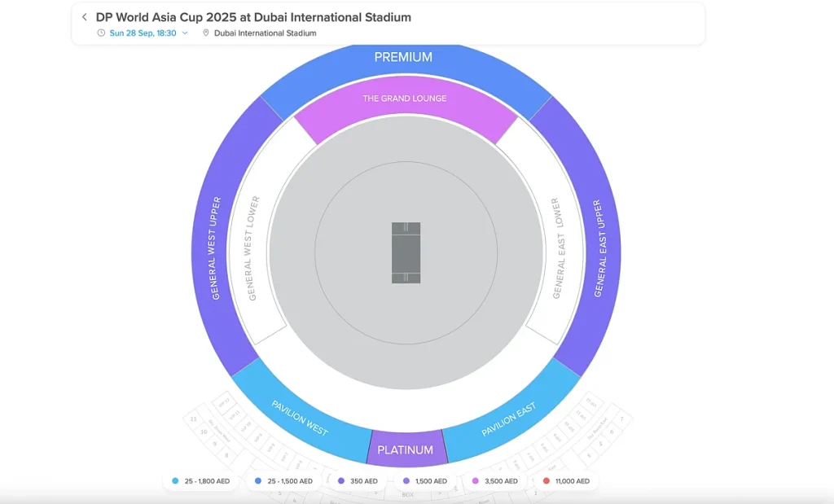Viewport: 834px width, 504px height.
Task: Click the Dubai International Stadium venue link
Action: 265,33
